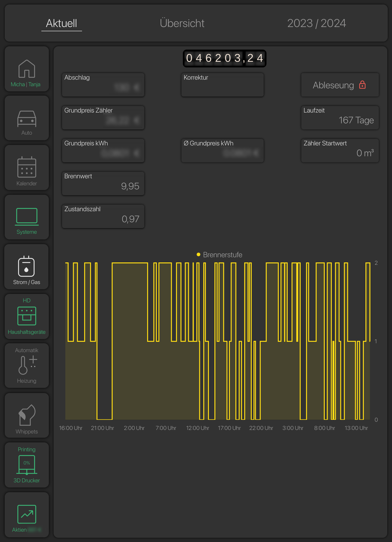Click the 3:00 Uhr axis label
Screen dimensions: 392x542
tap(293, 428)
